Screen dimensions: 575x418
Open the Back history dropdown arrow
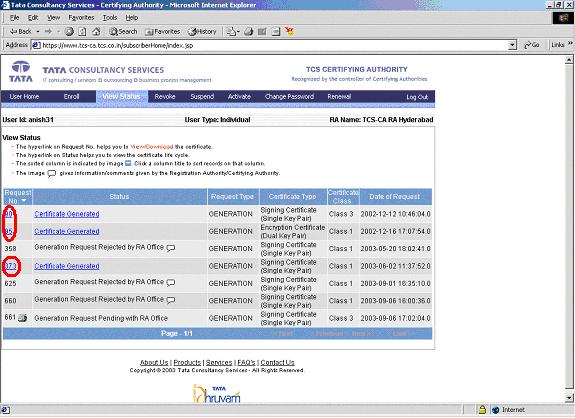pyautogui.click(x=38, y=32)
